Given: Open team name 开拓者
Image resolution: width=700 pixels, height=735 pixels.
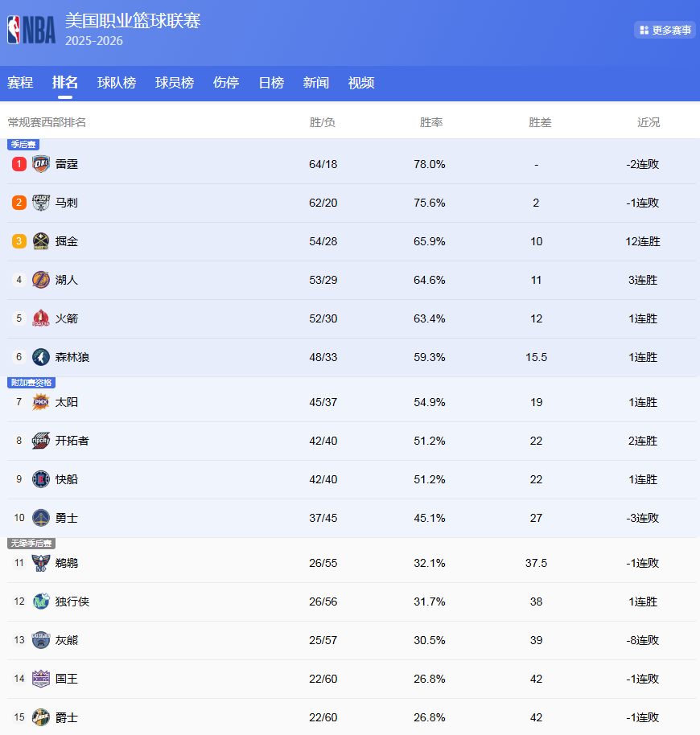Looking at the screenshot, I should tap(72, 441).
